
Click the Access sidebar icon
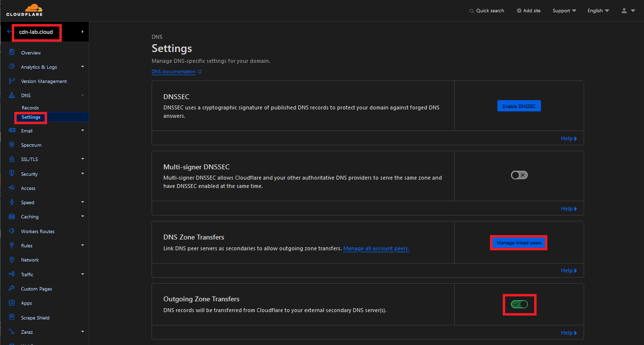[12, 188]
